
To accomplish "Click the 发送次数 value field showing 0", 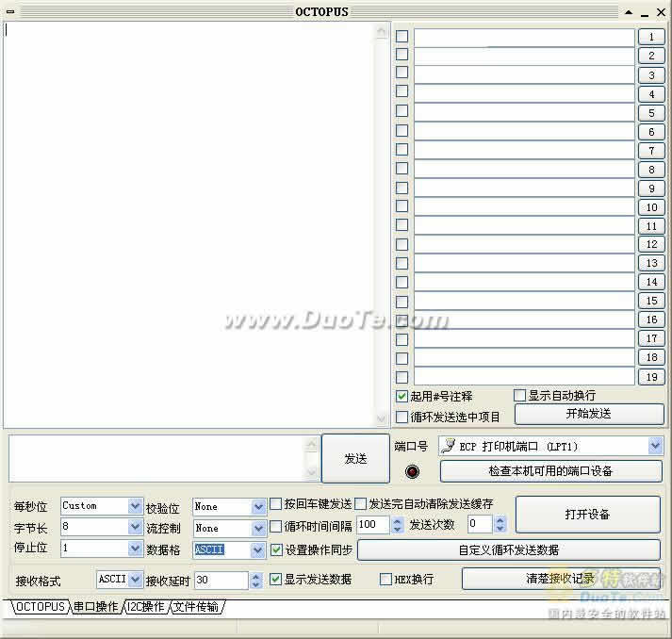I will click(x=480, y=524).
